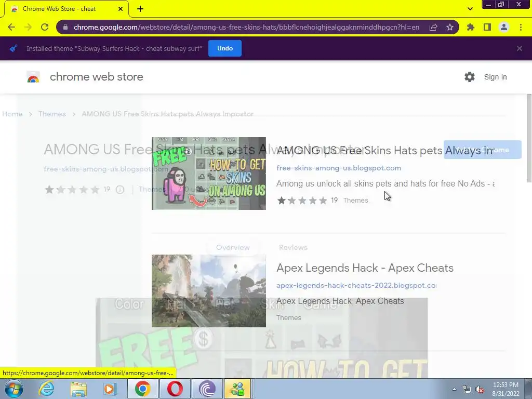Undo the installed theme
Viewport: 532px width, 399px height.
(x=225, y=48)
